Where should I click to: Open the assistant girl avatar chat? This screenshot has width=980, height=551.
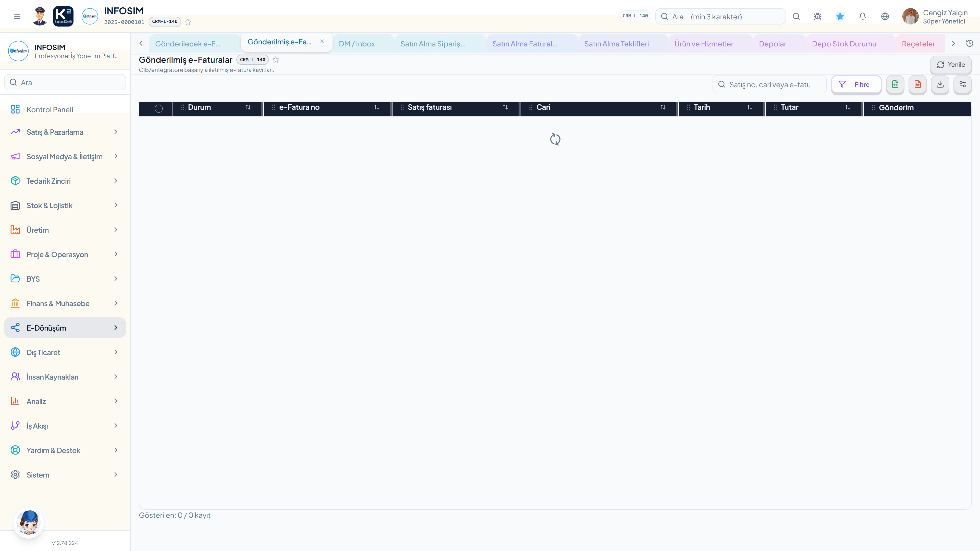[29, 522]
